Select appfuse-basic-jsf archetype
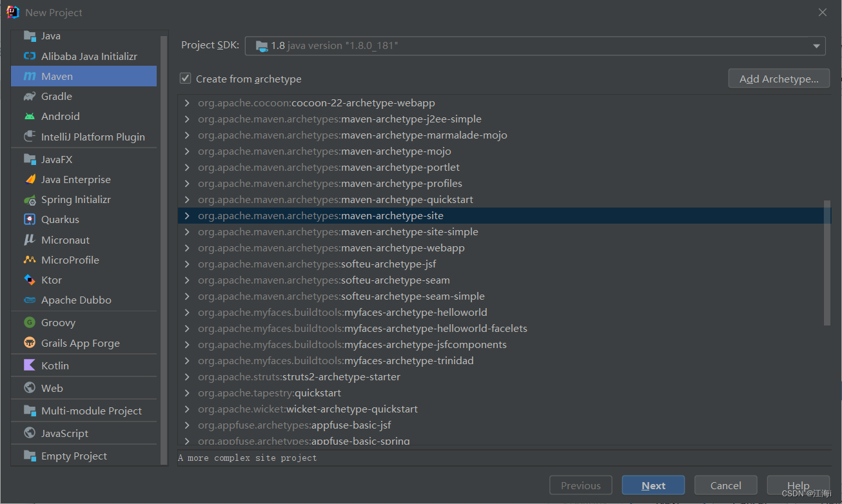Screen dimensions: 842x504 [x=504, y=425]
